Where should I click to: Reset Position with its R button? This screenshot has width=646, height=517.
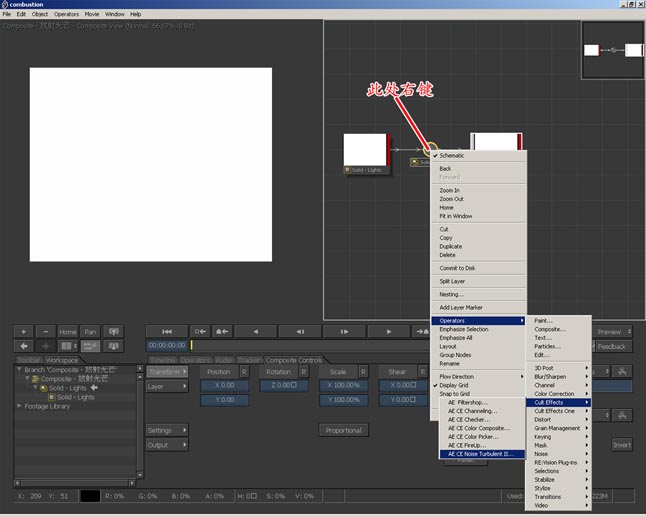[x=244, y=372]
